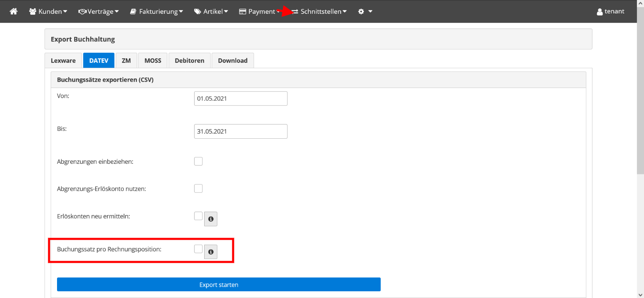Click the Artikel tag icon
This screenshot has height=298, width=644.
(197, 11)
